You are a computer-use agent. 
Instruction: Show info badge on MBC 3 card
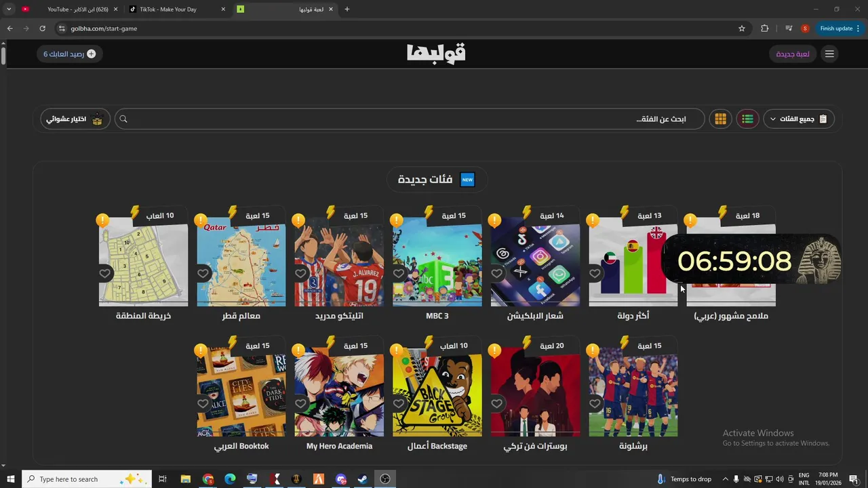[x=396, y=220]
